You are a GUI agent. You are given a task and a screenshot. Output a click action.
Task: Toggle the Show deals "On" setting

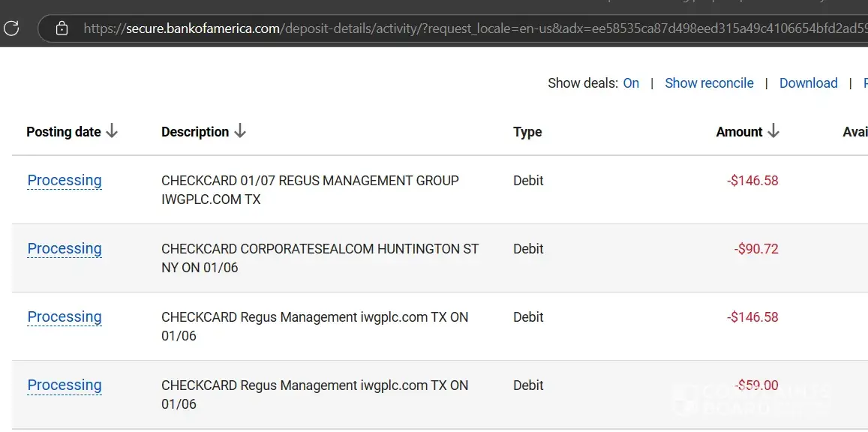pyautogui.click(x=631, y=83)
